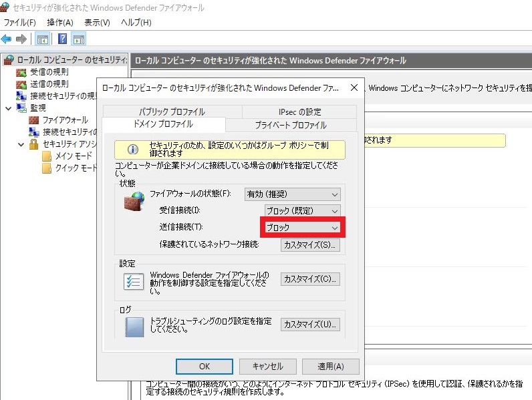Click the 受信の規則 inbound rules icon
The image size is (532, 400).
(x=21, y=72)
